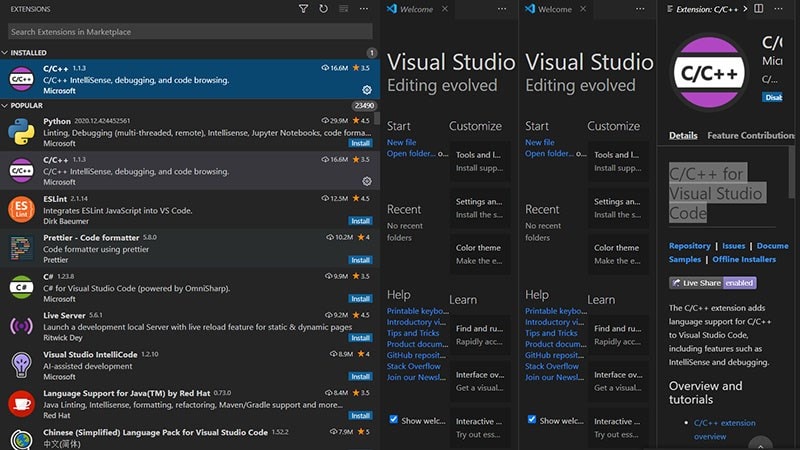
Task: Toggle Show welcome checkbox in second Welcome page
Action: (x=532, y=419)
